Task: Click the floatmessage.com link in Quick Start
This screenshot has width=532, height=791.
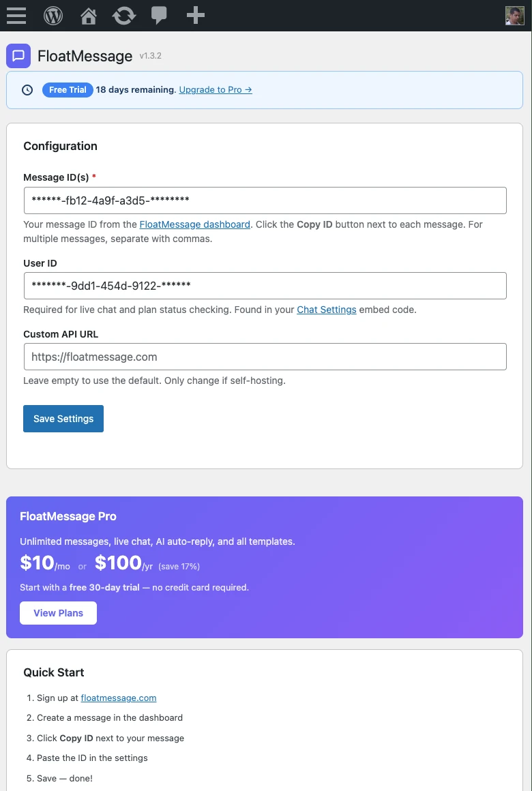Action: [118, 698]
